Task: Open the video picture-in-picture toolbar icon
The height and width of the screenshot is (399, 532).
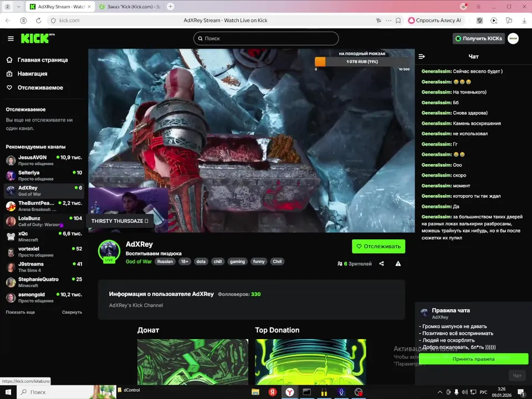Action: pos(494,21)
